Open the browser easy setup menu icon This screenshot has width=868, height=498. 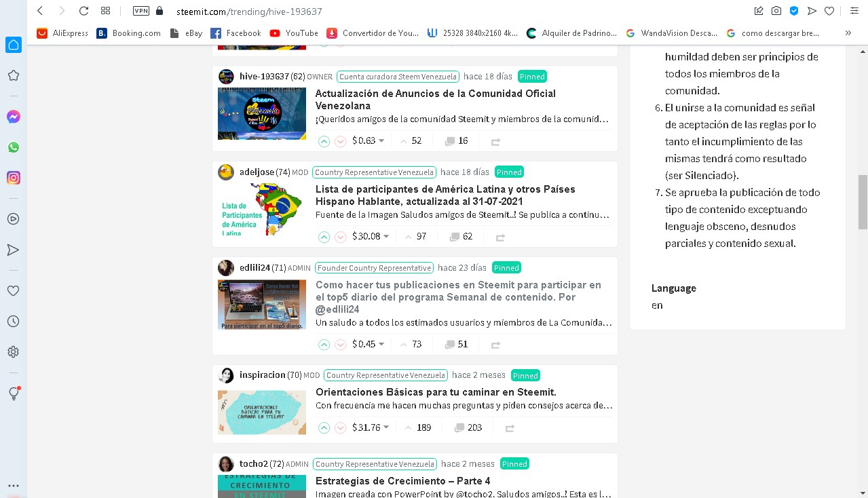854,11
